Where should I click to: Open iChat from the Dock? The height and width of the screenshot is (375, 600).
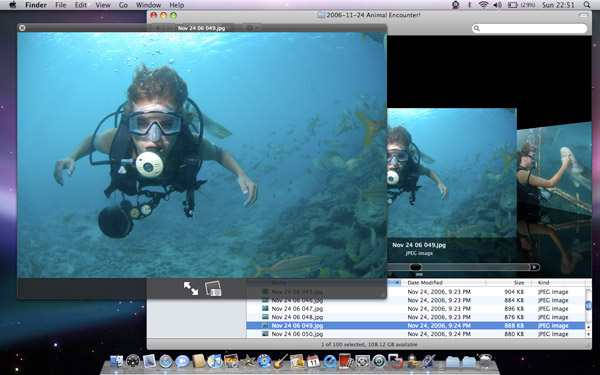tap(182, 361)
